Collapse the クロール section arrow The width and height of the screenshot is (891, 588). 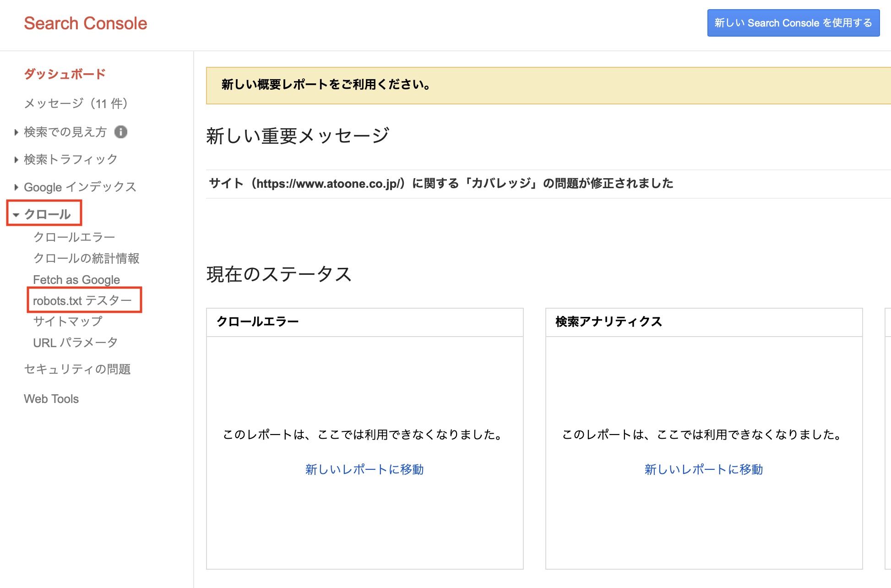tap(16, 215)
